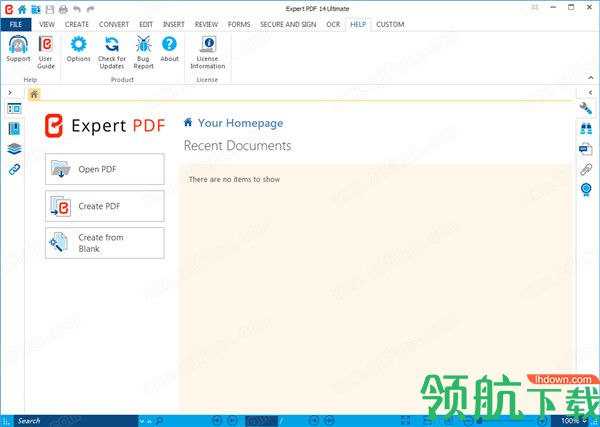Select the home document tab

click(x=34, y=94)
